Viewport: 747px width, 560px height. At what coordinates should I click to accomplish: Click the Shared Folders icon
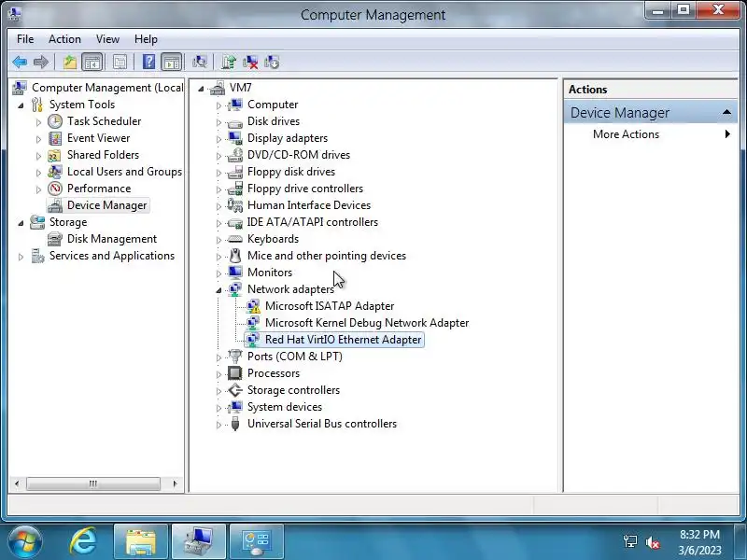55,155
